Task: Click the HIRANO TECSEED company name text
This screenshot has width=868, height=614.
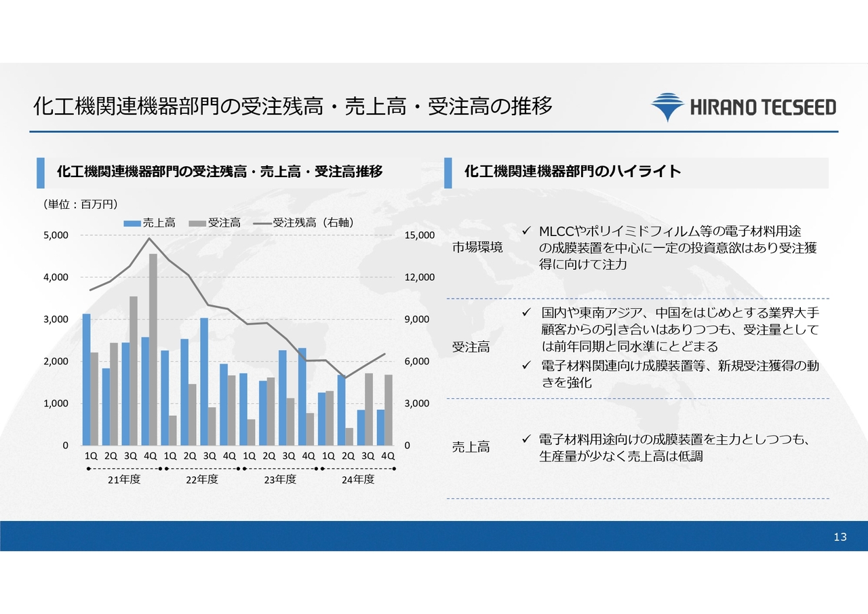Action: pyautogui.click(x=763, y=107)
